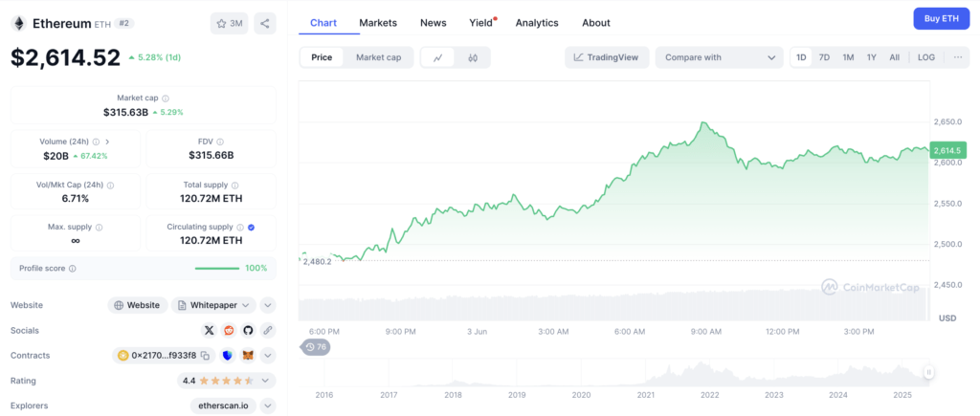The image size is (980, 416).
Task: Open the Markets tab
Action: [378, 23]
